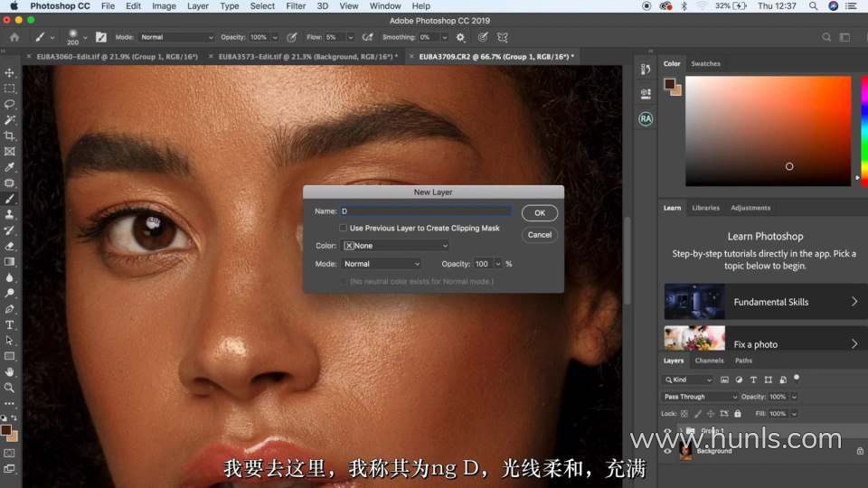Activate the Zoom tool
This screenshot has height=488, width=868.
coord(10,387)
